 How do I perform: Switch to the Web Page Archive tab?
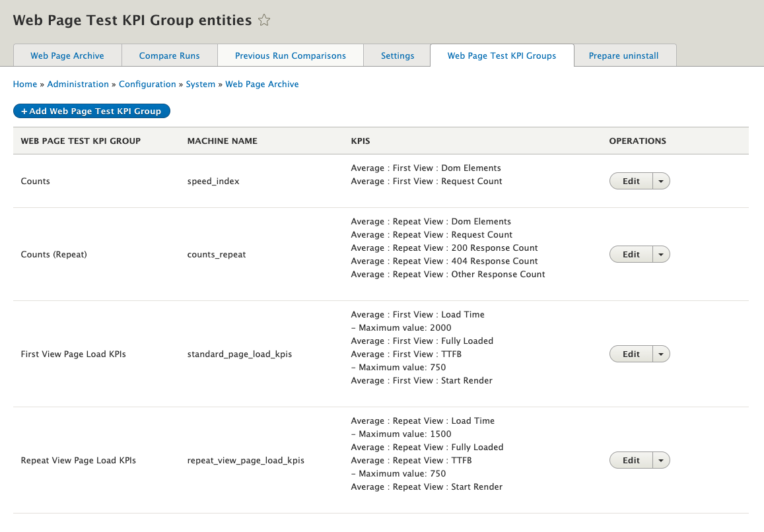[x=67, y=55]
